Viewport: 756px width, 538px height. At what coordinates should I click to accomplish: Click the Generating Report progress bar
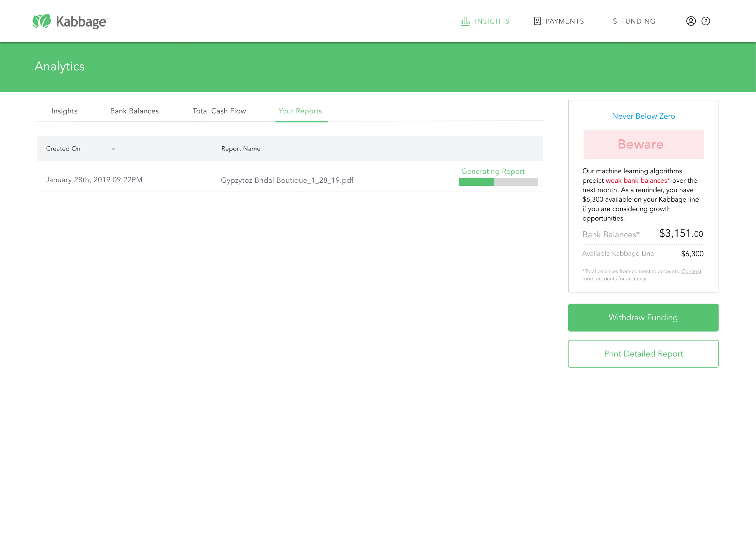coord(498,182)
